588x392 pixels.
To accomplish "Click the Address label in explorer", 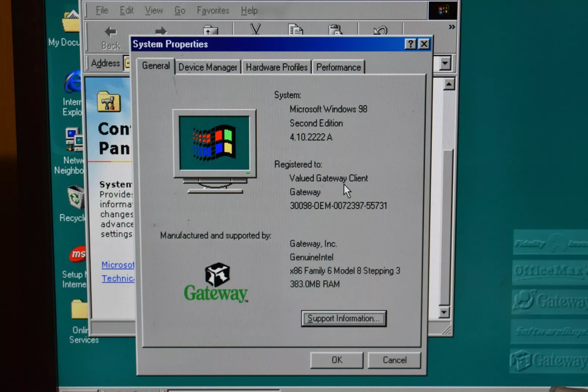I will pyautogui.click(x=105, y=63).
